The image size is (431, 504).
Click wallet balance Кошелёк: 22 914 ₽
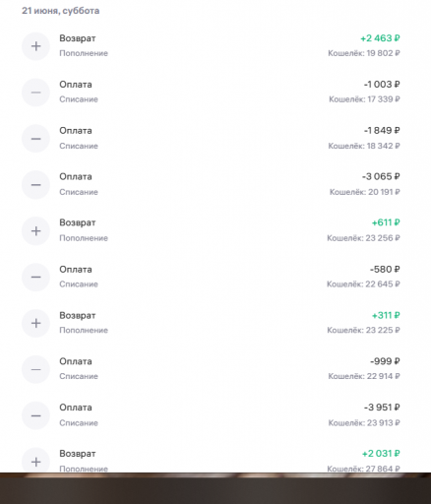point(364,376)
